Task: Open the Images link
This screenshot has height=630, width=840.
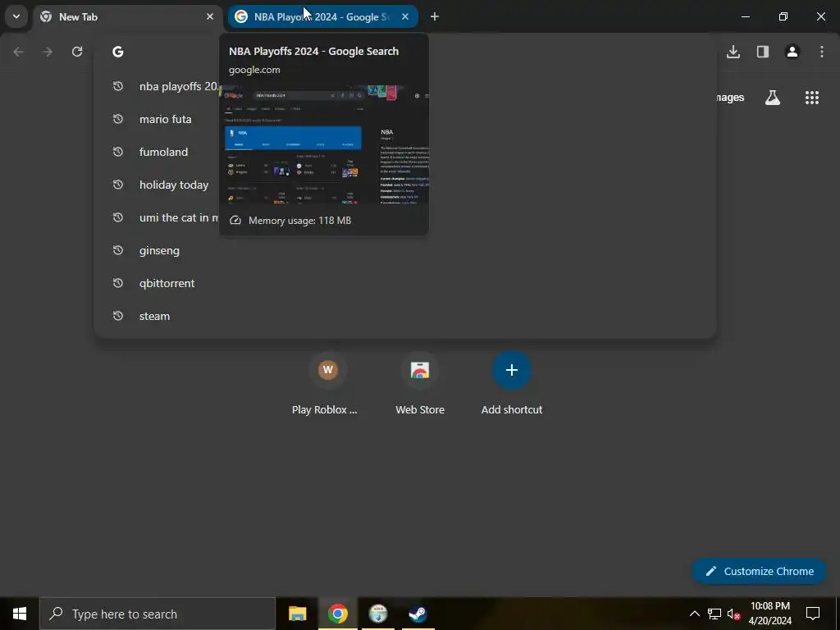Action: 729,98
